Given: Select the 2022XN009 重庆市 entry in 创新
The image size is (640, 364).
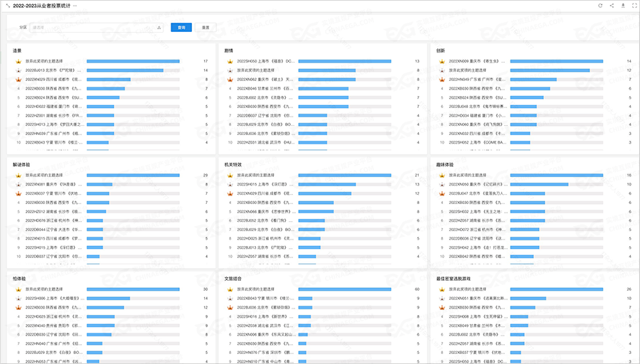Looking at the screenshot, I should 476,62.
